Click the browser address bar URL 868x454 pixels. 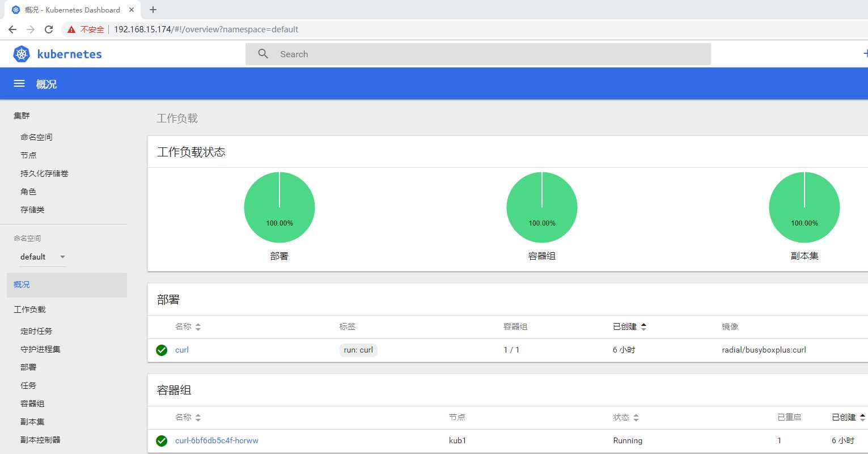pyautogui.click(x=206, y=29)
